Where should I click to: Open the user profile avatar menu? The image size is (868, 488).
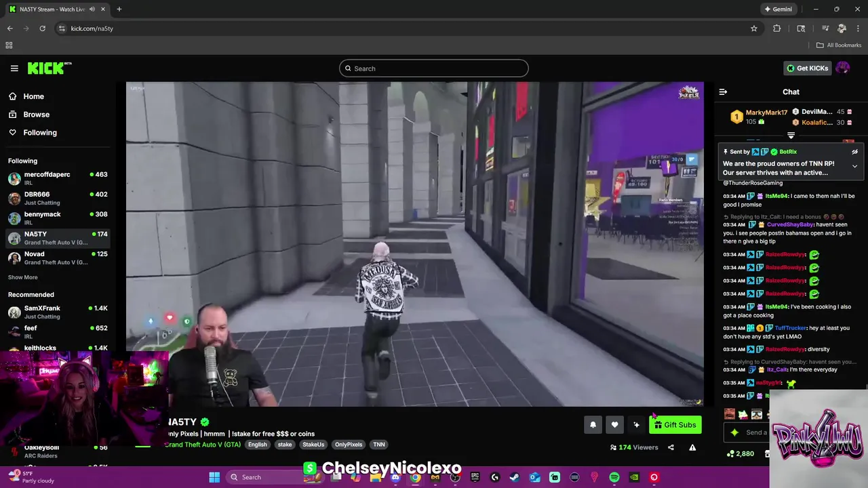tap(843, 68)
